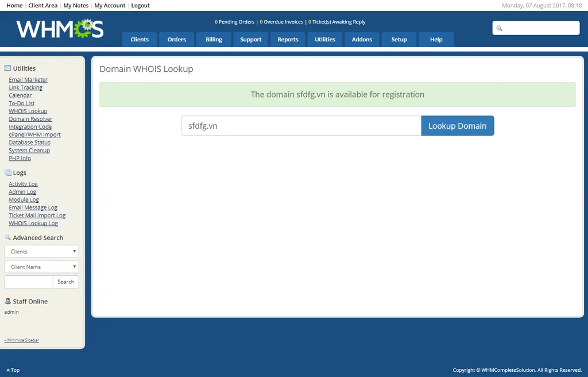Click the Domain WHOIS Lookup heading
Image resolution: width=588 pixels, height=377 pixels.
pyautogui.click(x=146, y=69)
